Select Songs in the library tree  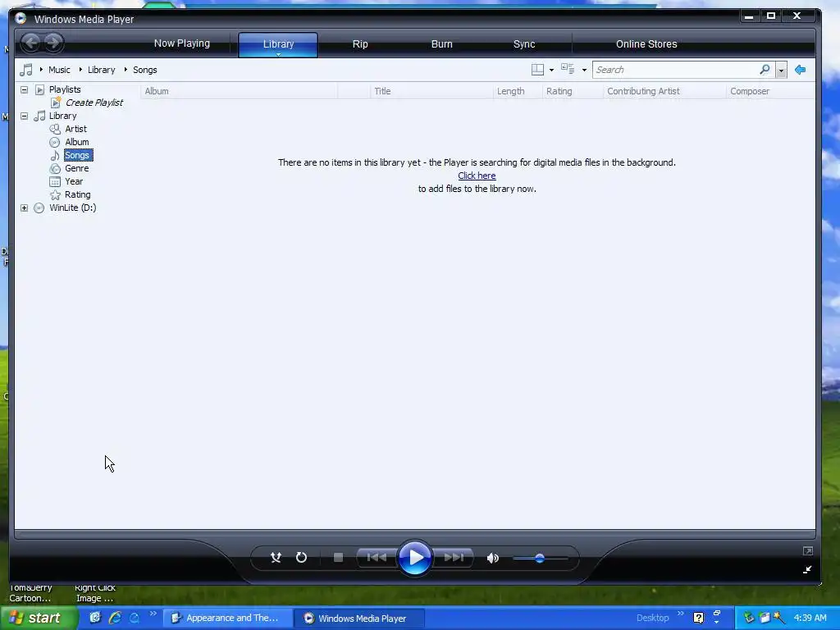[x=78, y=155]
